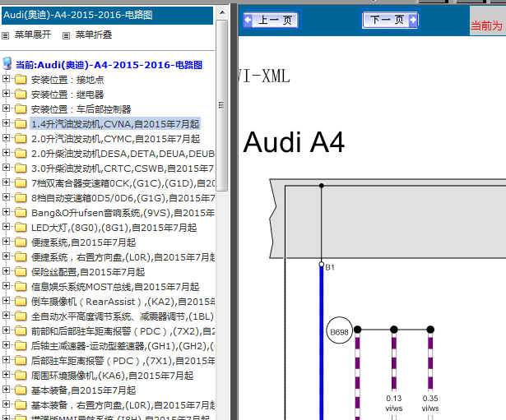Open the 当前:Audi(奥迪)-A4-2015-2016-电路图 root link

[109, 65]
